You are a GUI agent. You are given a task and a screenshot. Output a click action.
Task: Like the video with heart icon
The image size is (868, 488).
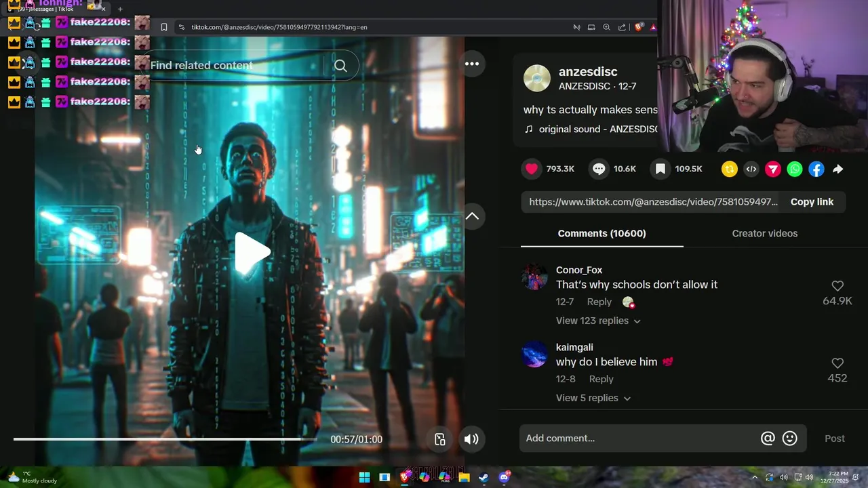[532, 169]
